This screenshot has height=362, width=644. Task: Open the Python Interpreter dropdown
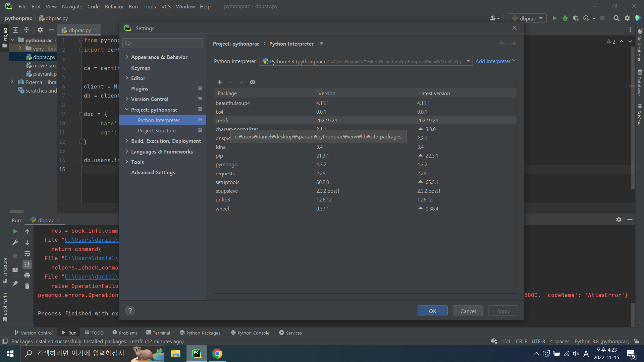[366, 61]
